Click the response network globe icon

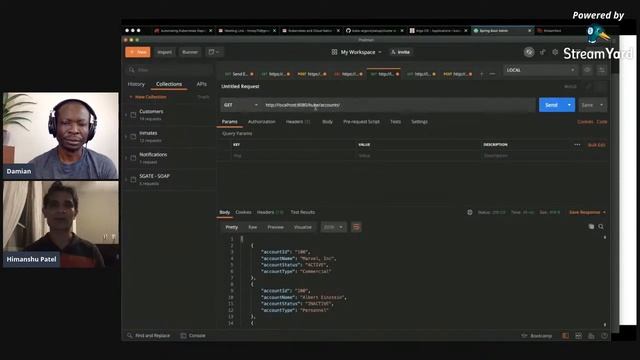[x=470, y=212]
